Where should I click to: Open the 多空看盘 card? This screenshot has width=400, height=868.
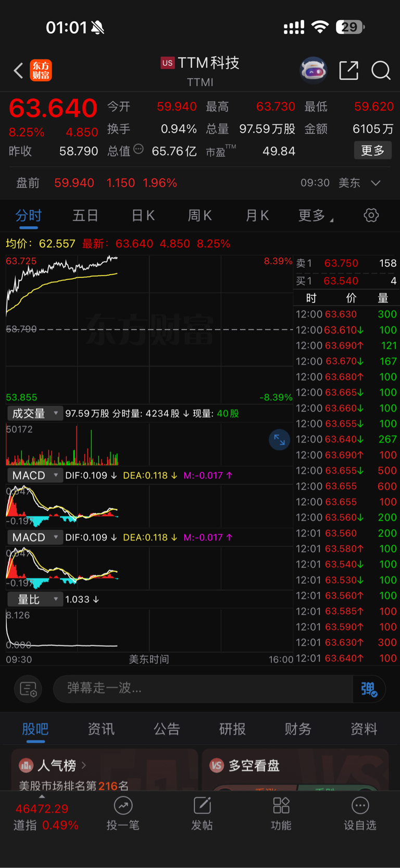tap(295, 769)
